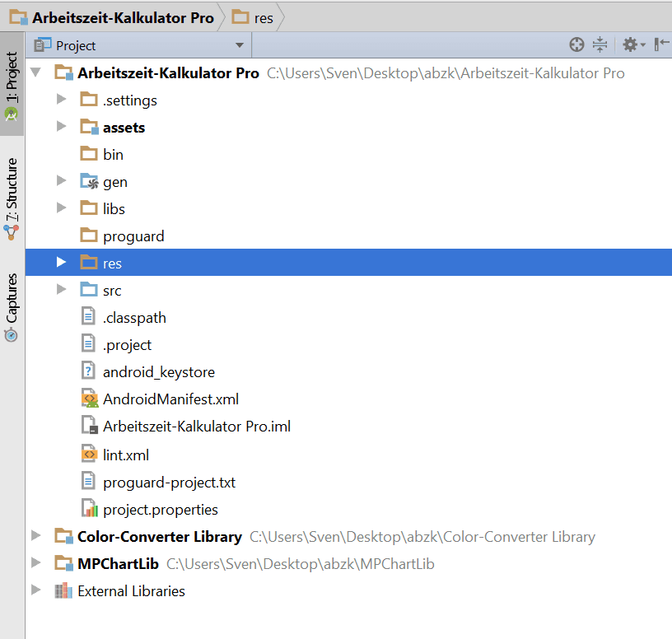
Task: Click the hide panel arrow icon
Action: point(661,44)
